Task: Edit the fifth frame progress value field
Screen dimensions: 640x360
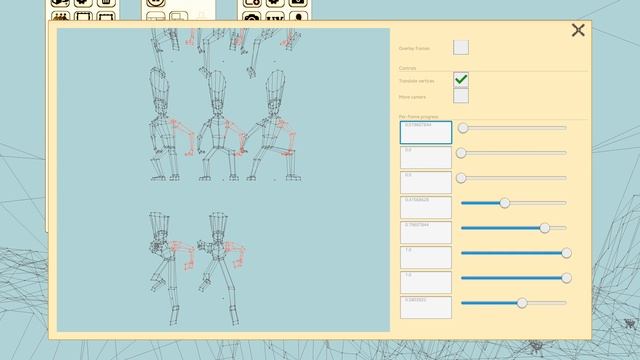Action: coord(426,232)
